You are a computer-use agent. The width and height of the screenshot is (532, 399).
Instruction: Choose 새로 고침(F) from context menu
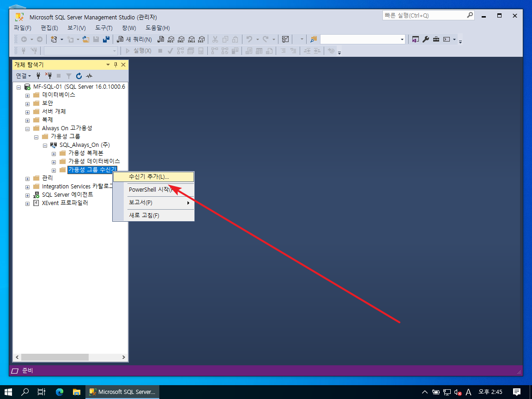153,216
